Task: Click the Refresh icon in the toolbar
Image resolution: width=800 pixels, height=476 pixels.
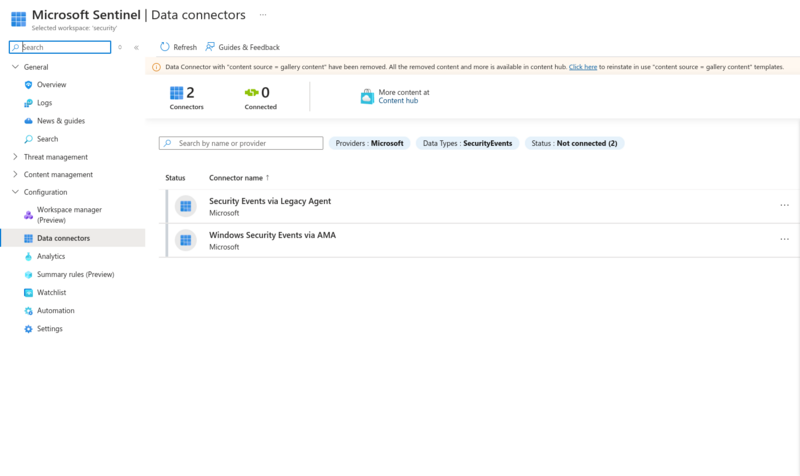Action: click(164, 47)
